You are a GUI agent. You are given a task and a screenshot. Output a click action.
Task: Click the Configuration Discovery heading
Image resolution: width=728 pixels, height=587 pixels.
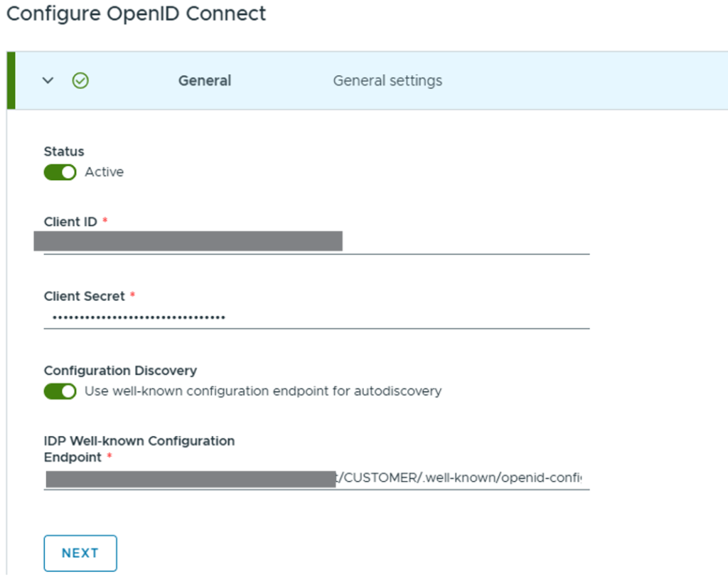tap(120, 371)
